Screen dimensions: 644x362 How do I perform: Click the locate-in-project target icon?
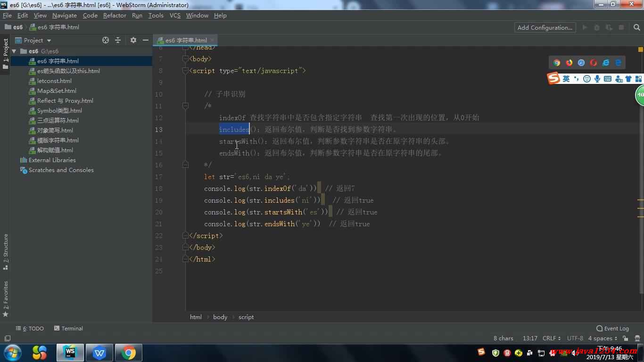(106, 40)
